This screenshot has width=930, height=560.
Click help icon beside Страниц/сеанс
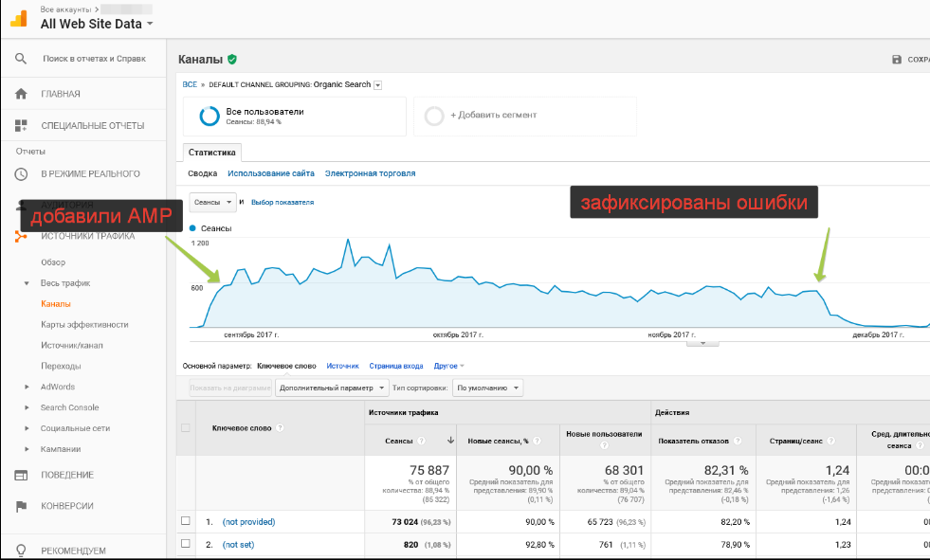(x=831, y=441)
